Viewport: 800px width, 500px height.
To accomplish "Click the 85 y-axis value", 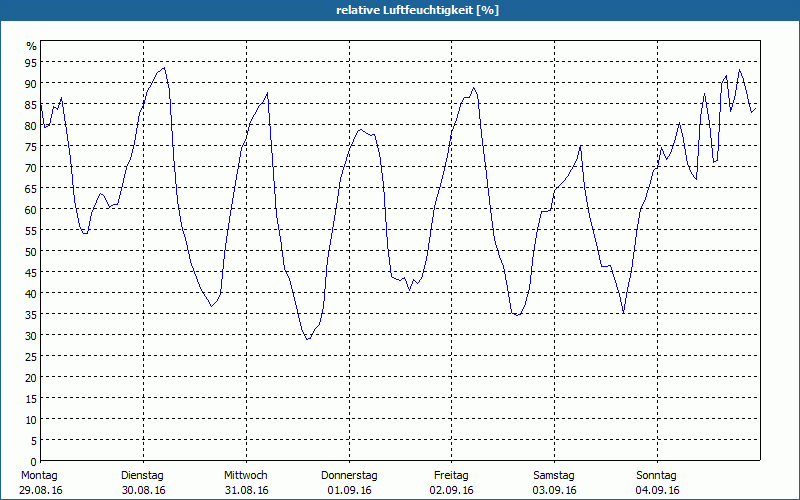I will coord(31,104).
